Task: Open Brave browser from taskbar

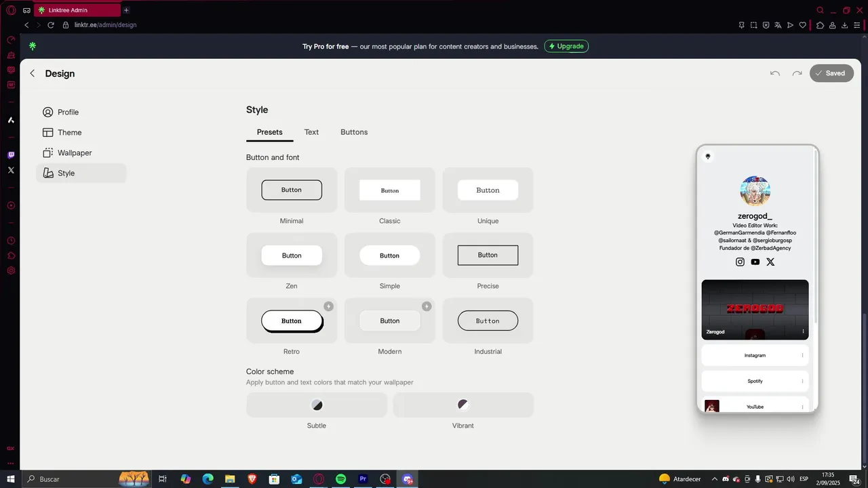Action: 252,479
